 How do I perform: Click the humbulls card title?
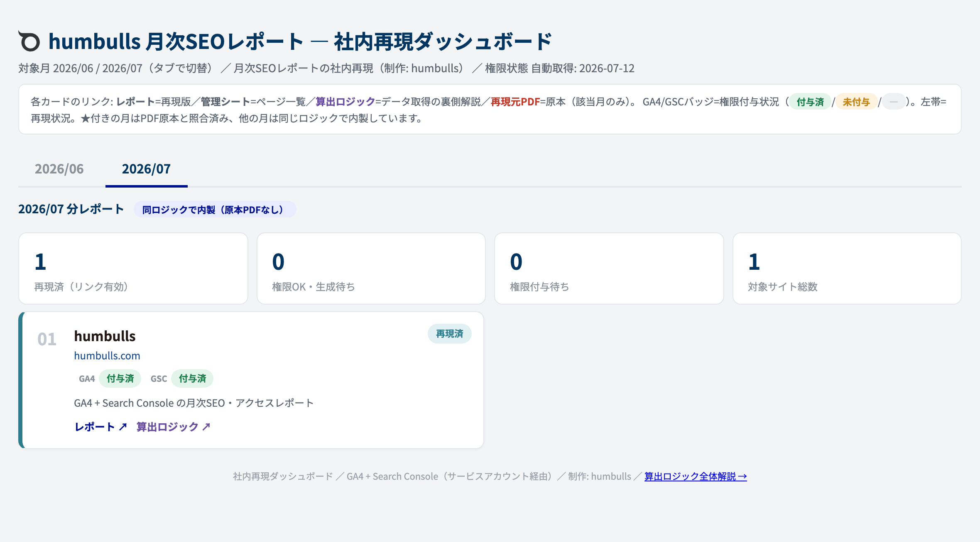pos(105,336)
